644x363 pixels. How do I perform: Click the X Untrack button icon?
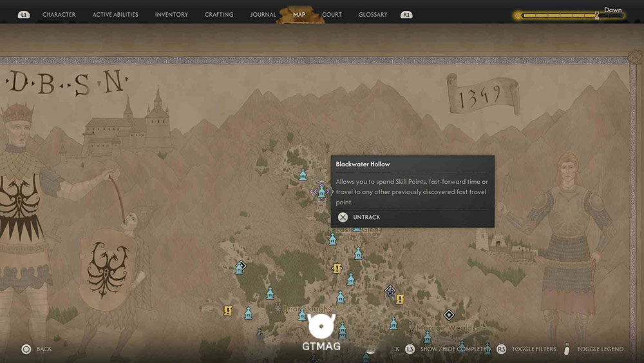343,217
